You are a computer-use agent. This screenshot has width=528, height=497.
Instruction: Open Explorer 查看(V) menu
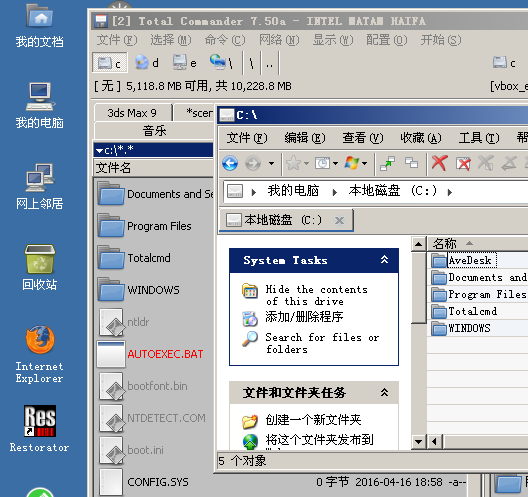pyautogui.click(x=363, y=138)
